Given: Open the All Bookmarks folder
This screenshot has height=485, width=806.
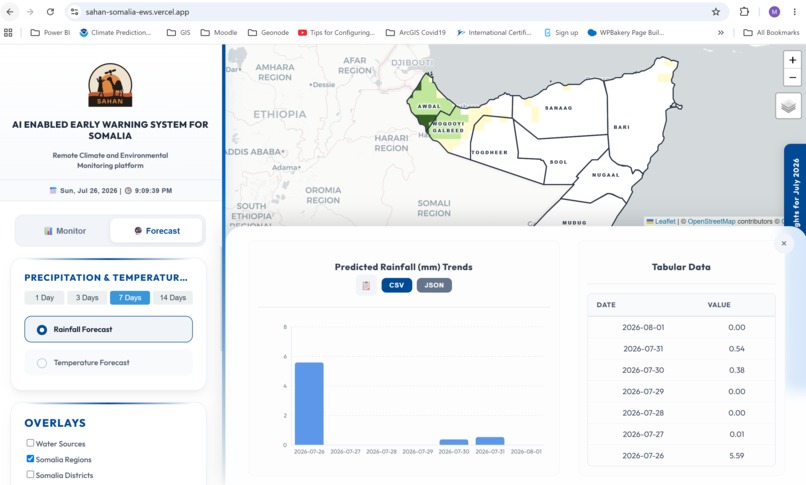Looking at the screenshot, I should pos(771,32).
